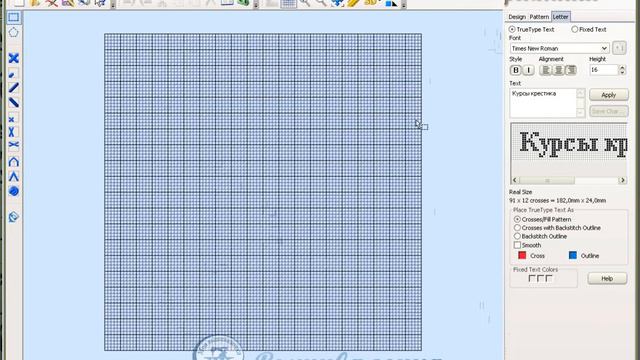Click the small button beside the Font box
This screenshot has height=360, width=640.
(x=619, y=48)
